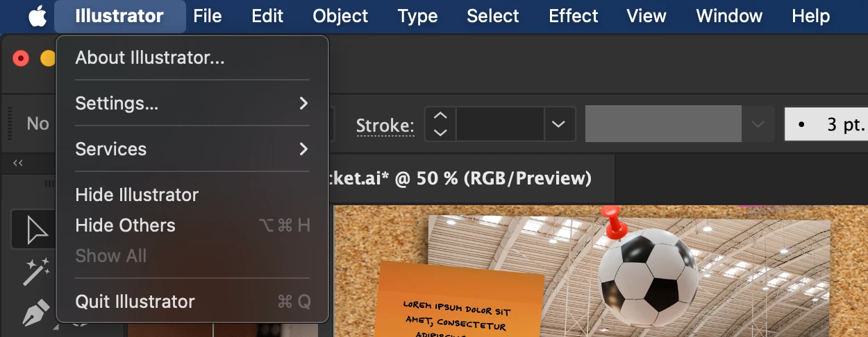Collapse the tools panel with double-chevron

18,163
